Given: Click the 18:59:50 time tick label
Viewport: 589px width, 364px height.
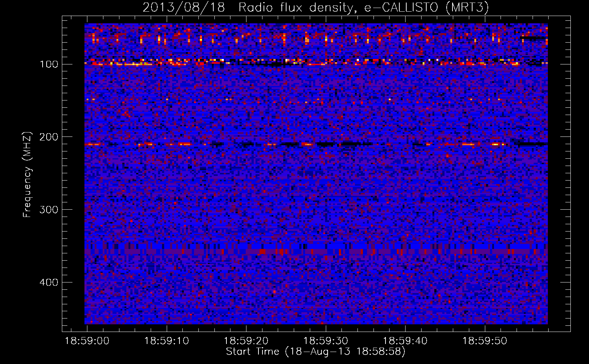Looking at the screenshot, I should coord(485,341).
